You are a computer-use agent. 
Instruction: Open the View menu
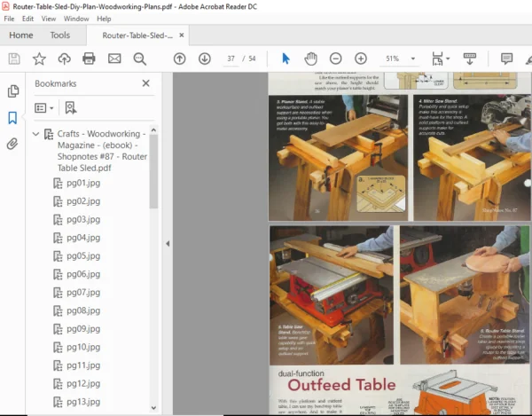pos(49,19)
